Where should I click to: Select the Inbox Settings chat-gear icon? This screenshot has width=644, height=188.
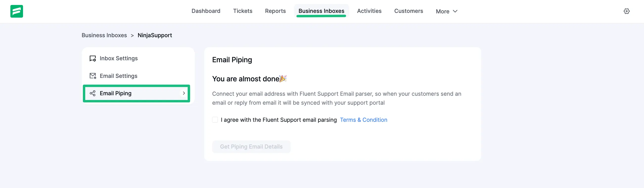click(92, 58)
